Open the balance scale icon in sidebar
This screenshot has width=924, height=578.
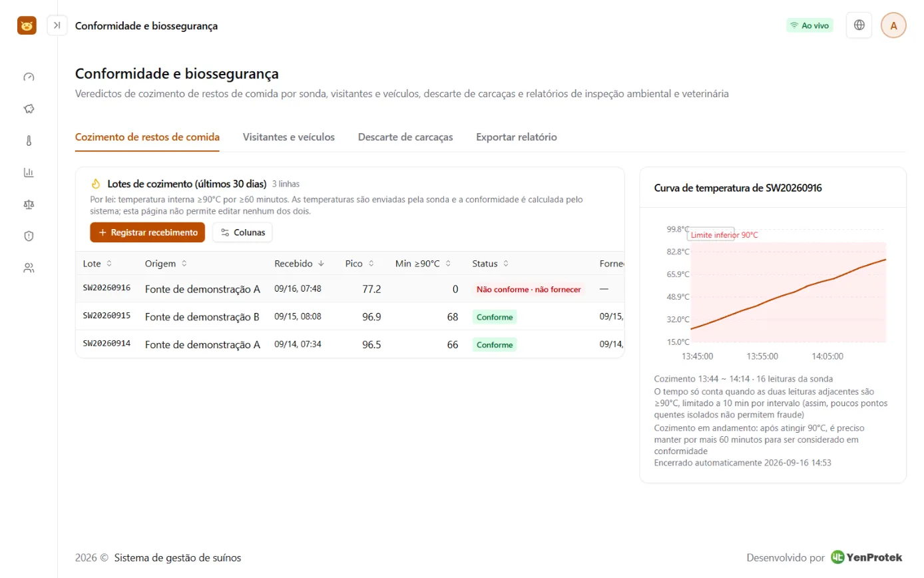29,204
